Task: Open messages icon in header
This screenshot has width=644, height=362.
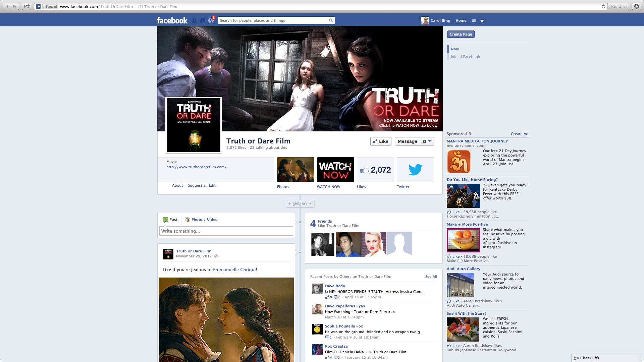Action: point(202,20)
